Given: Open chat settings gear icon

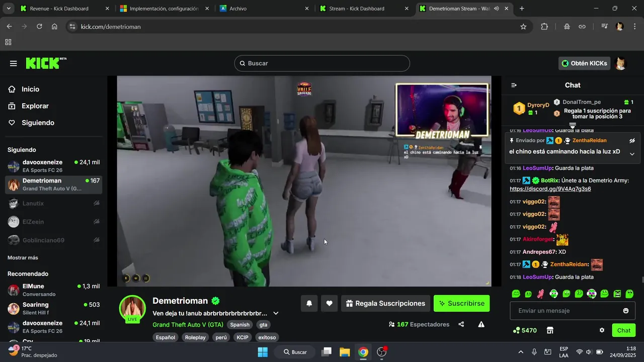Looking at the screenshot, I should 602,330.
